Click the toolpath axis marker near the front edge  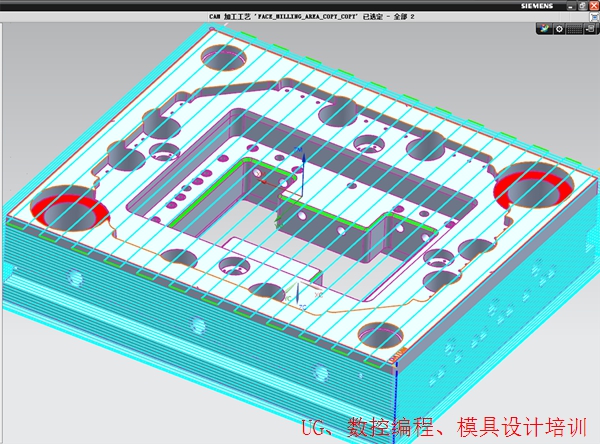coord(297,293)
